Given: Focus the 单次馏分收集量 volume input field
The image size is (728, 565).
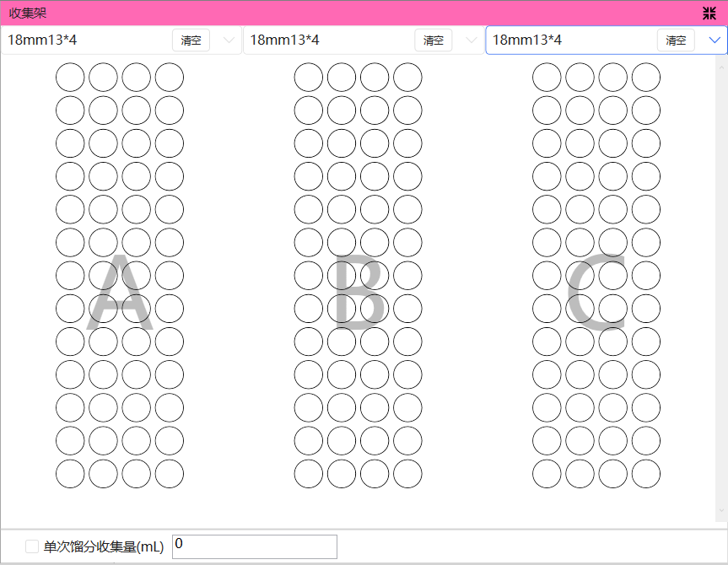Looking at the screenshot, I should [255, 547].
